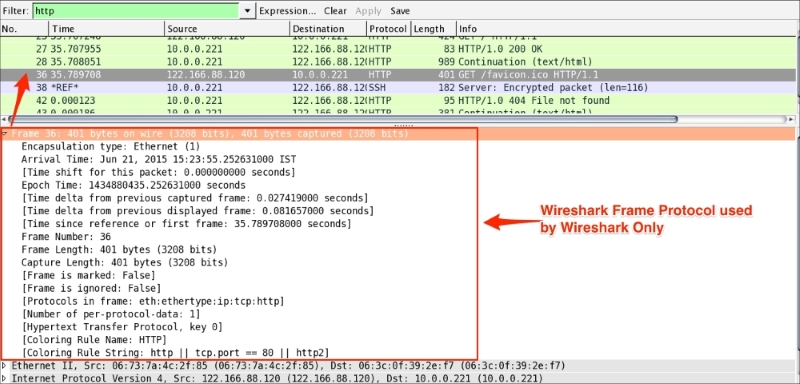Collapse the Frame 36 tree node
The width and height of the screenshot is (800, 384).
[x=5, y=134]
